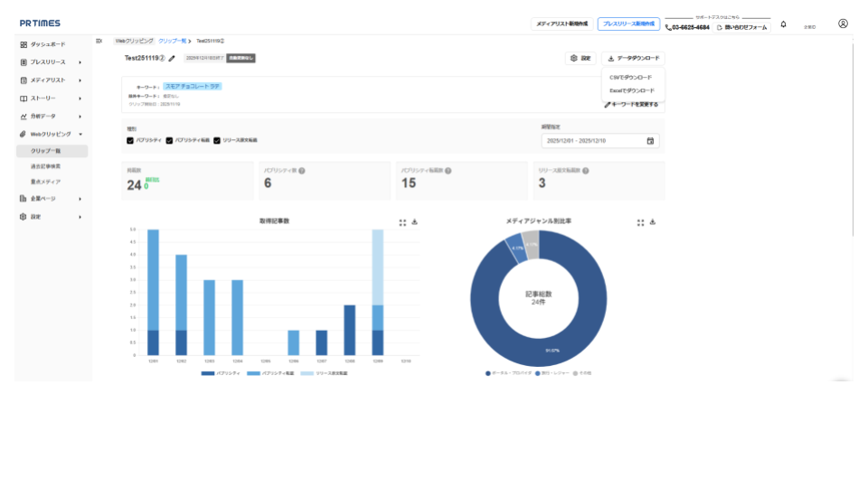This screenshot has width=868, height=488.
Task: Expand the メディアジャンル別比率 chart to fullscreen
Action: coord(639,221)
